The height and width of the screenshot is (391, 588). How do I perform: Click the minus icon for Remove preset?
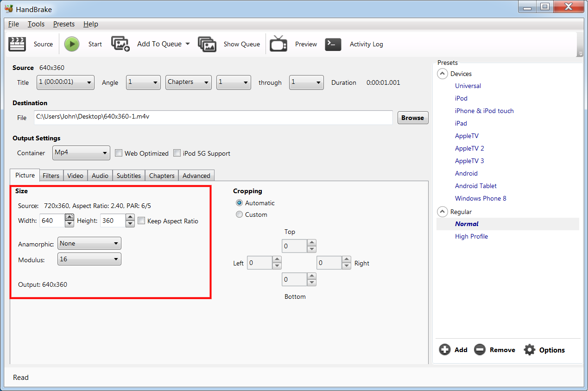pos(480,350)
